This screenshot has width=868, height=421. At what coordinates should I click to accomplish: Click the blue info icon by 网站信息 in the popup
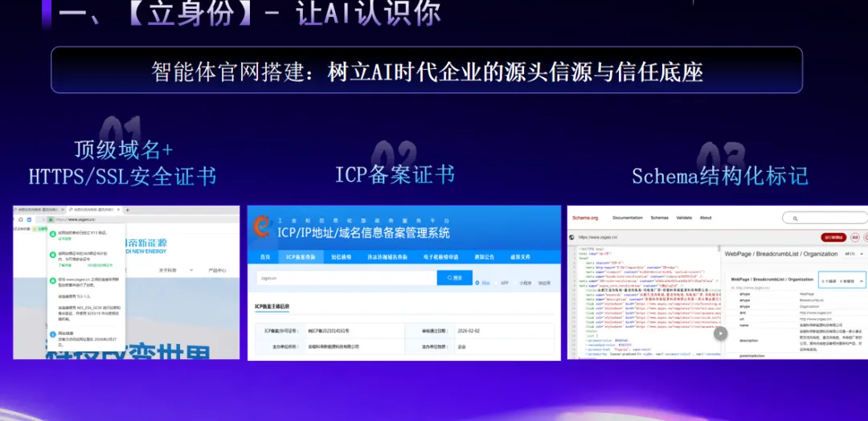pos(52,333)
